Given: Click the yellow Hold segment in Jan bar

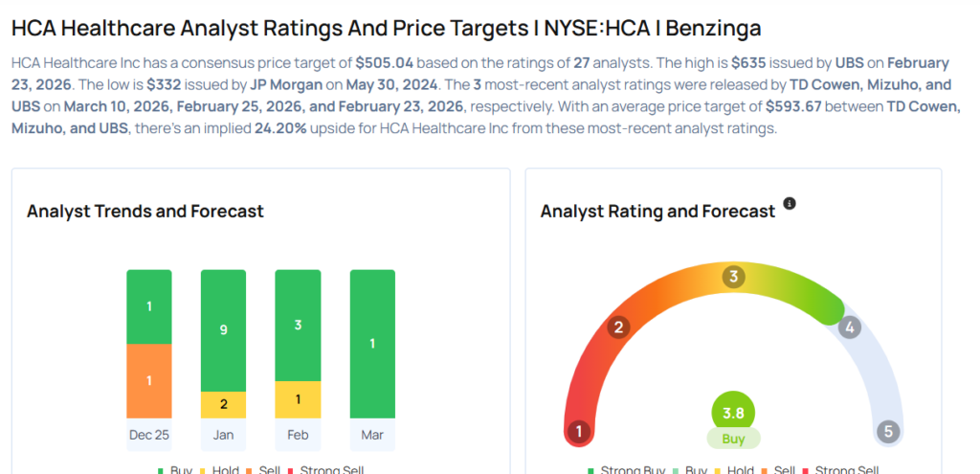Looking at the screenshot, I should pyautogui.click(x=223, y=404).
